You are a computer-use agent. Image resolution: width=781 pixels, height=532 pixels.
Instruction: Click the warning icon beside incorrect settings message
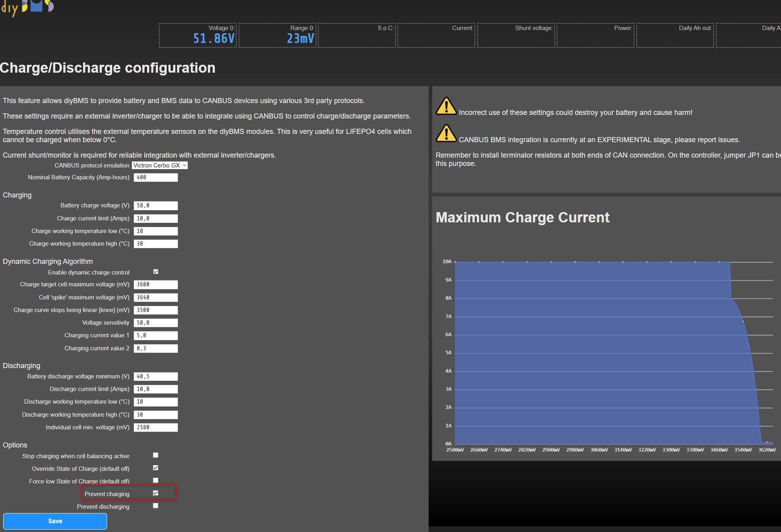click(446, 106)
